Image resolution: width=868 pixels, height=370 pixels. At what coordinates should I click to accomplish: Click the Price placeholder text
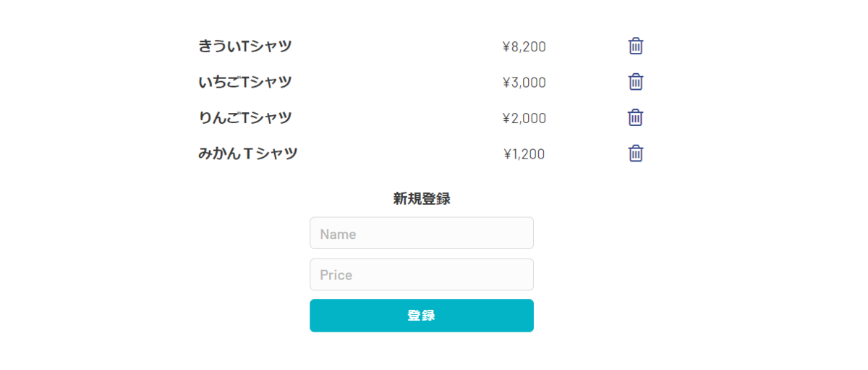[x=336, y=275]
